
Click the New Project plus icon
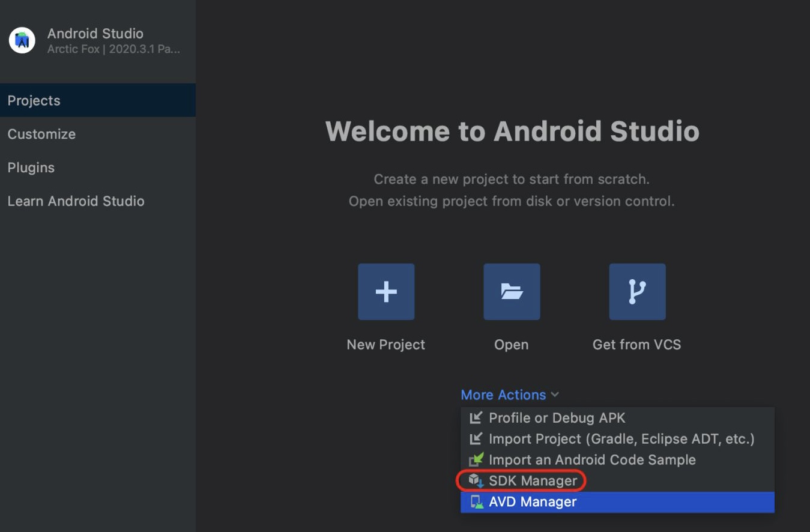[x=386, y=292]
